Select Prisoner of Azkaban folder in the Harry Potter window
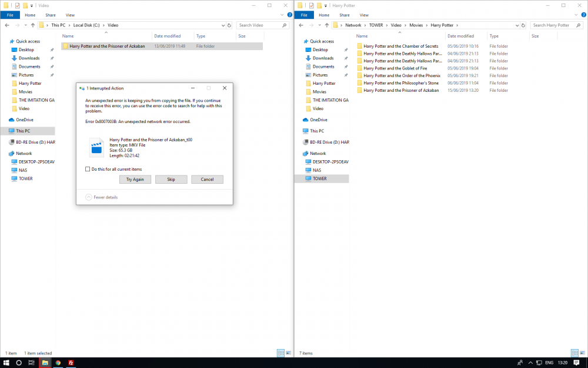The image size is (588, 368). click(401, 91)
